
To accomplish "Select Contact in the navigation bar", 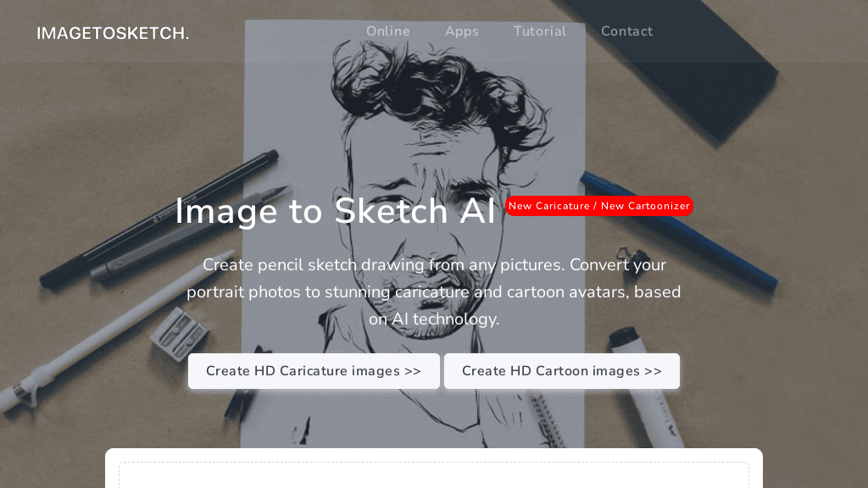I will [626, 31].
